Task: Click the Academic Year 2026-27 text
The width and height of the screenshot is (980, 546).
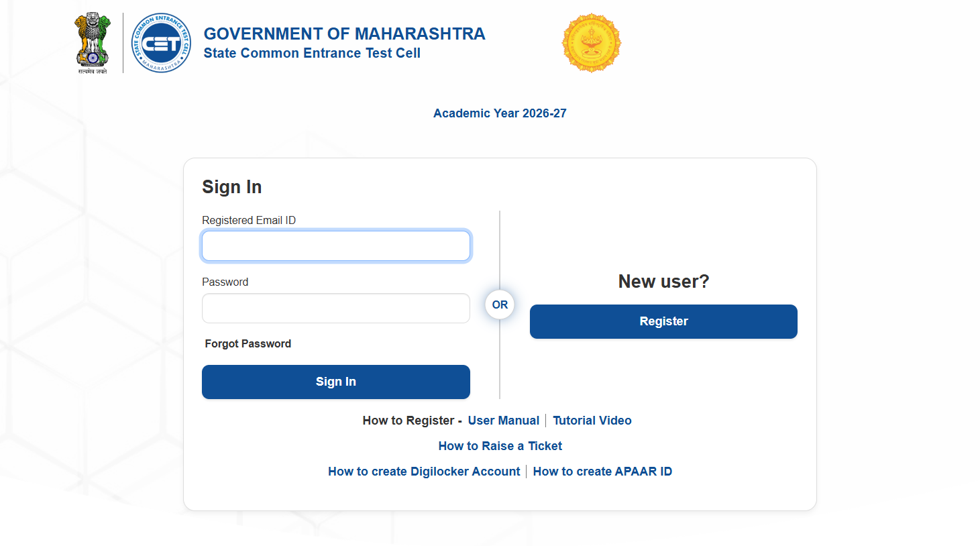Action: [x=500, y=113]
